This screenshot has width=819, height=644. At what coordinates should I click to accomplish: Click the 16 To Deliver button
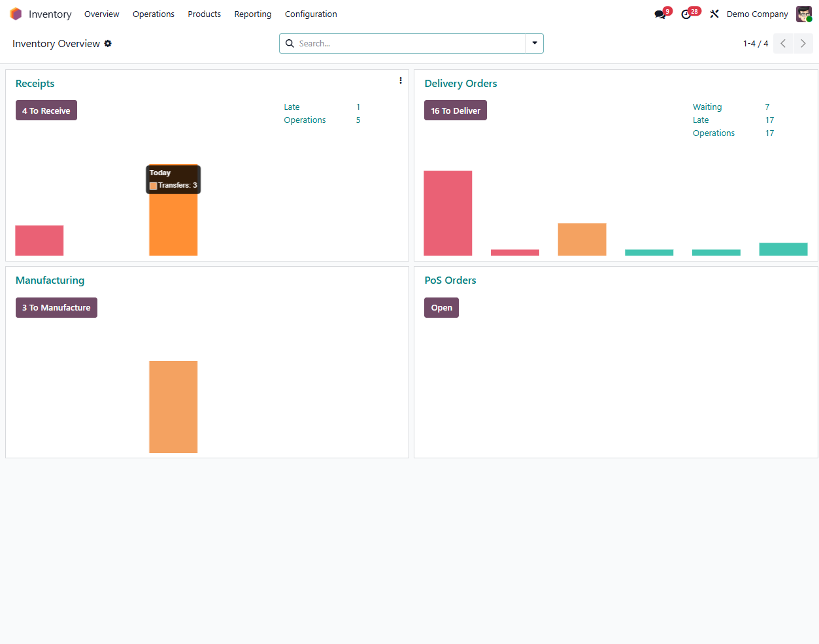tap(456, 110)
